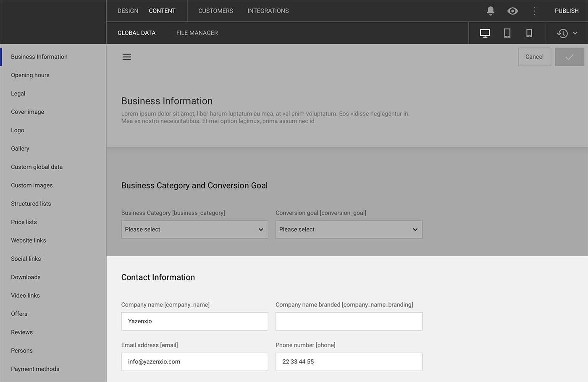Open the three-dot more options menu

(x=535, y=11)
